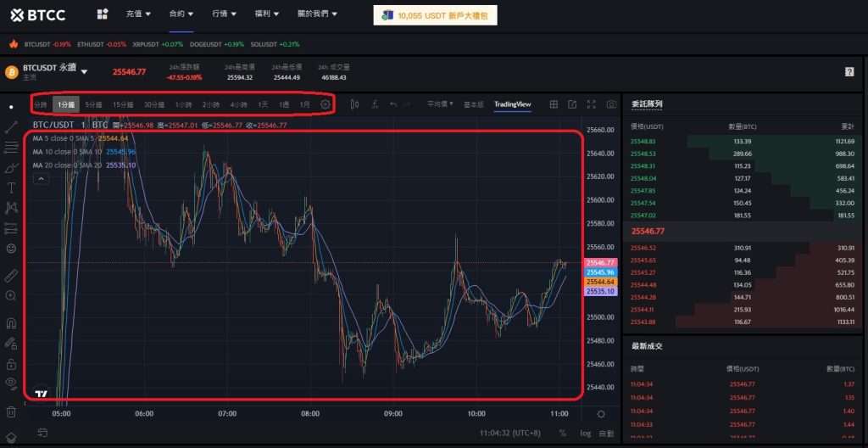The image size is (868, 448).
Task: Toggle visibility of all drawings eye icon
Action: click(x=11, y=384)
